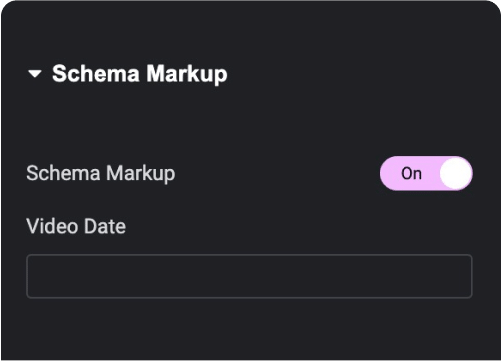The height and width of the screenshot is (361, 501).
Task: Select the bold Schema Markup title
Action: pyautogui.click(x=140, y=74)
